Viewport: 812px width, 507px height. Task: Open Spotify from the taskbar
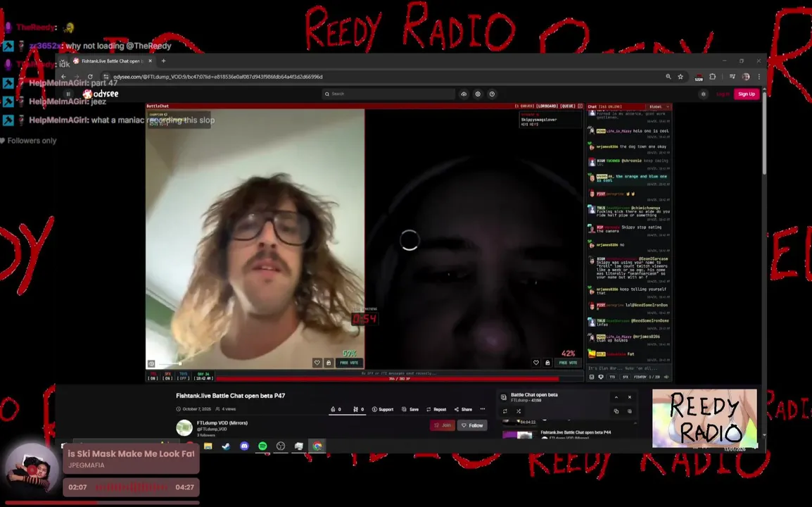click(x=262, y=446)
